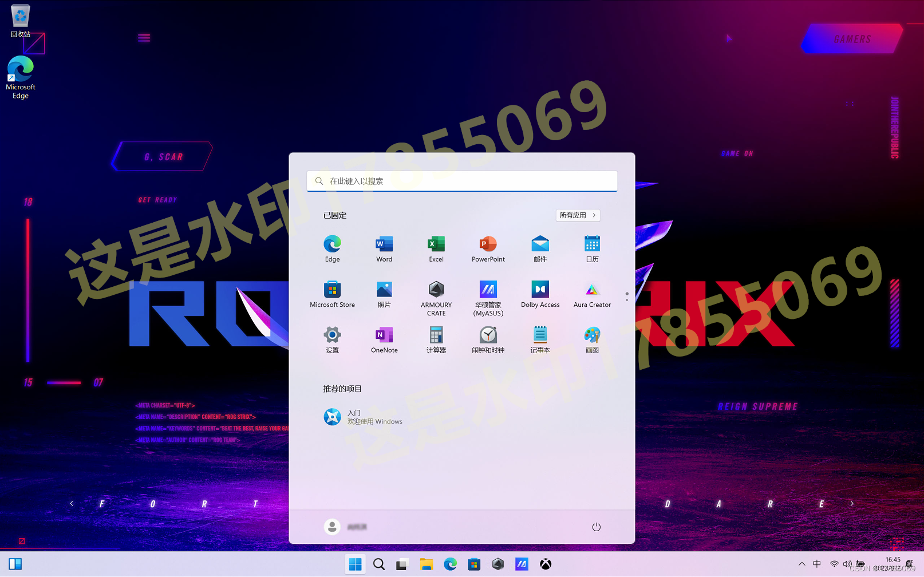Click the Windows Start button on taskbar
Image resolution: width=924 pixels, height=577 pixels.
click(355, 564)
